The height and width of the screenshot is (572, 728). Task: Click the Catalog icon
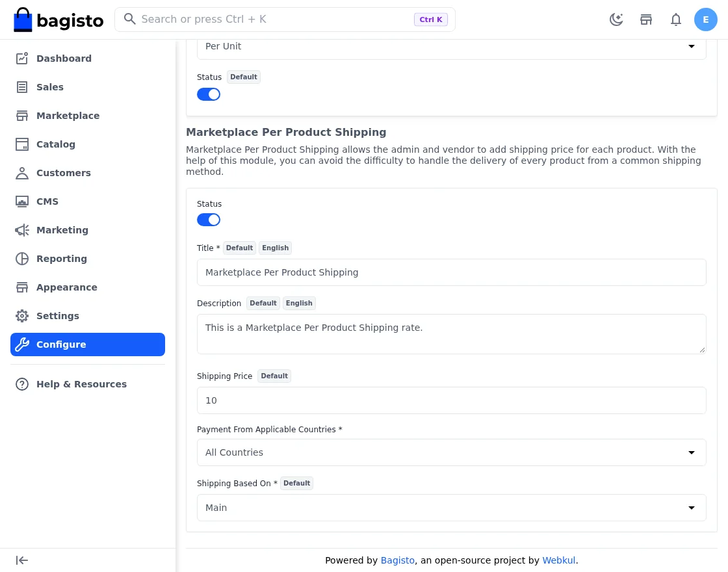(x=22, y=144)
